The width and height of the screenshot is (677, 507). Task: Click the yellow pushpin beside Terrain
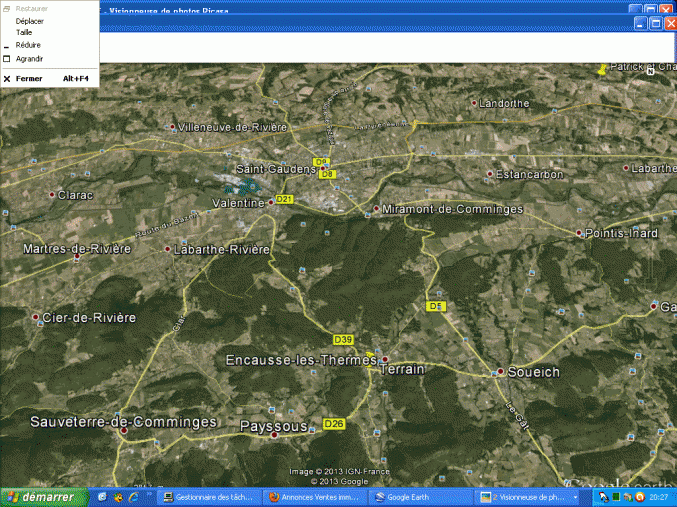[370, 358]
